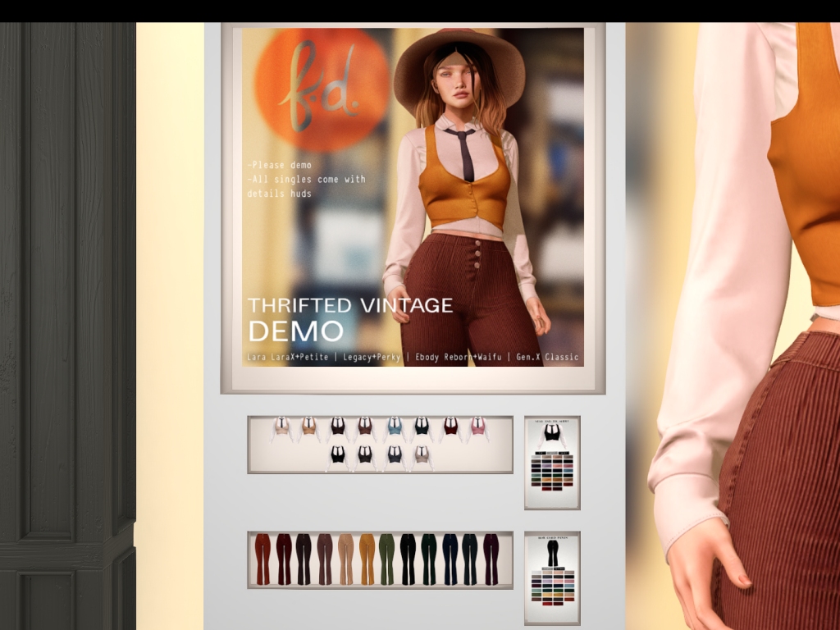Open the vest and tie shirt fatpack board
840x630 pixels.
pos(552,463)
